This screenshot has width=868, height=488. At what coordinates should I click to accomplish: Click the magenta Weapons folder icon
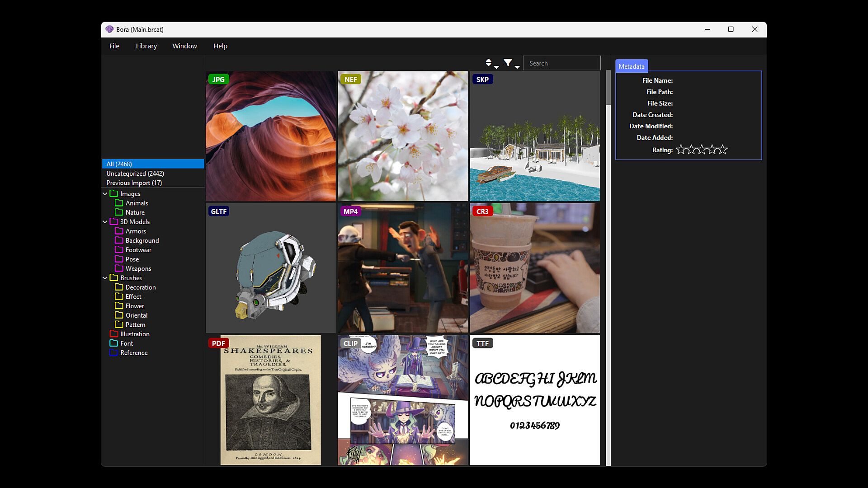(119, 268)
